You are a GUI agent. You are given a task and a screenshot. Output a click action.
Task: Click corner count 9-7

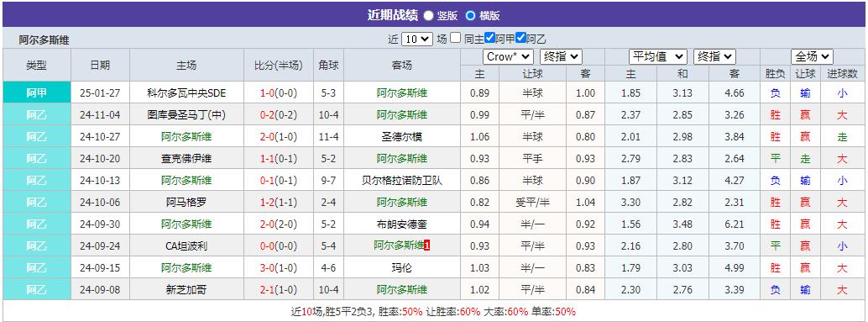tap(328, 181)
